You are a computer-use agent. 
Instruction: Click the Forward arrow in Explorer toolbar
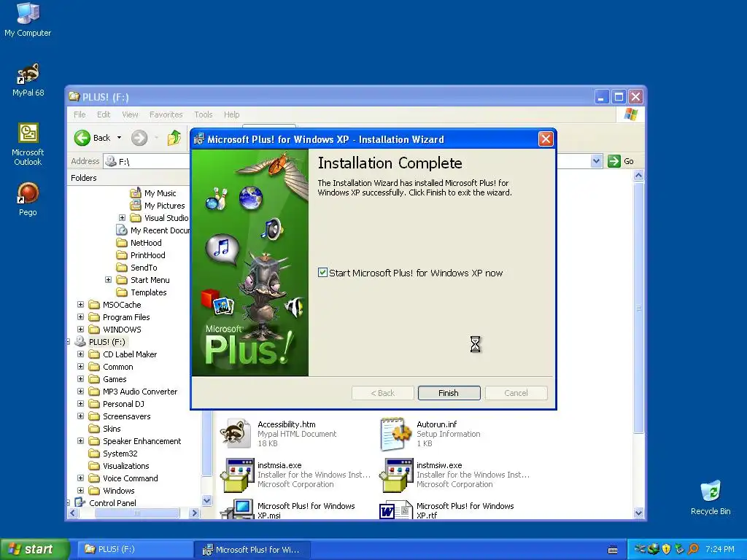[x=139, y=138]
